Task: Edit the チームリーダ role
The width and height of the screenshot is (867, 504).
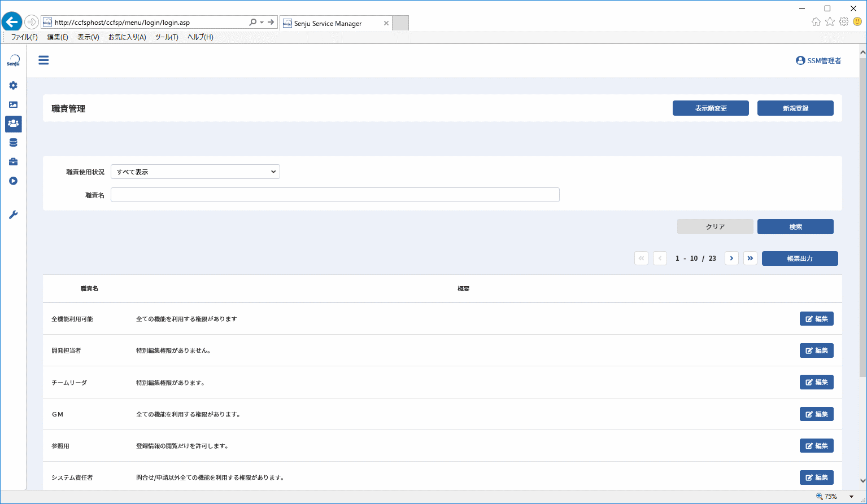Action: click(817, 382)
